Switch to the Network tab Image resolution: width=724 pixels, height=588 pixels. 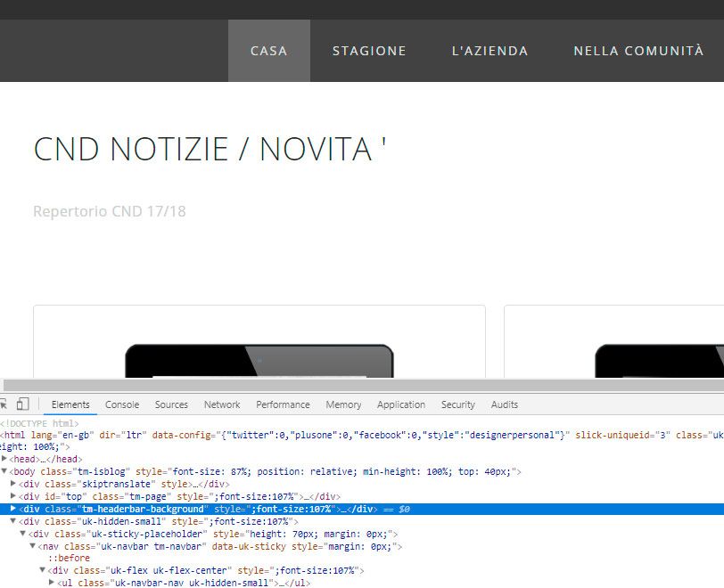[x=222, y=404]
